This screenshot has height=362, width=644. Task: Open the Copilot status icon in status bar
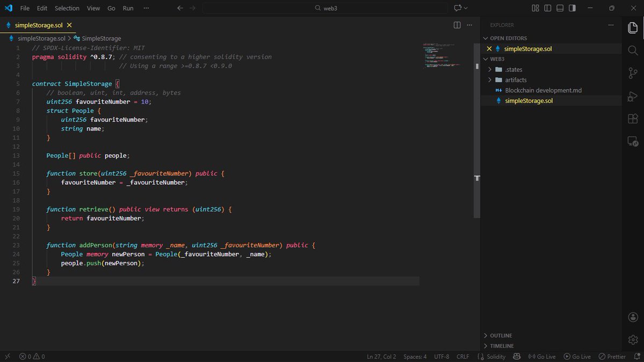[517, 357]
